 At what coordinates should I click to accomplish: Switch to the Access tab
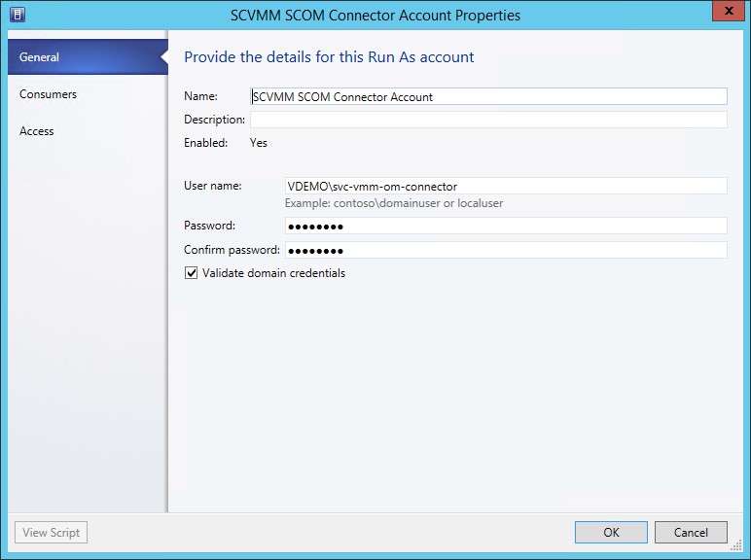(x=88, y=130)
